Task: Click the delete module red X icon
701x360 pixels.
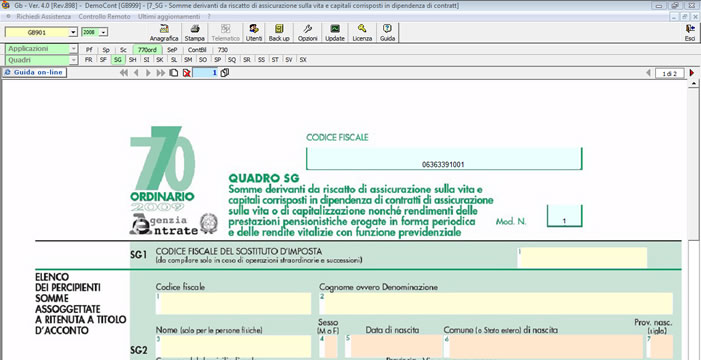Action: tap(187, 73)
